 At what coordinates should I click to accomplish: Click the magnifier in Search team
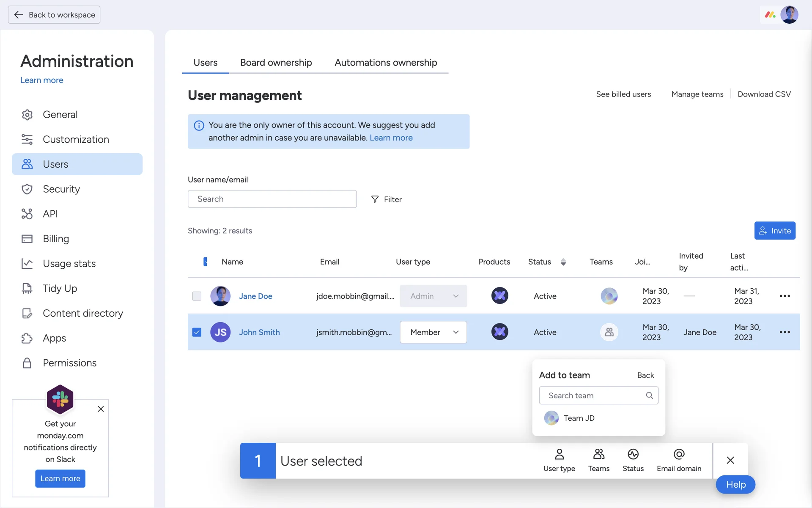coord(649,395)
